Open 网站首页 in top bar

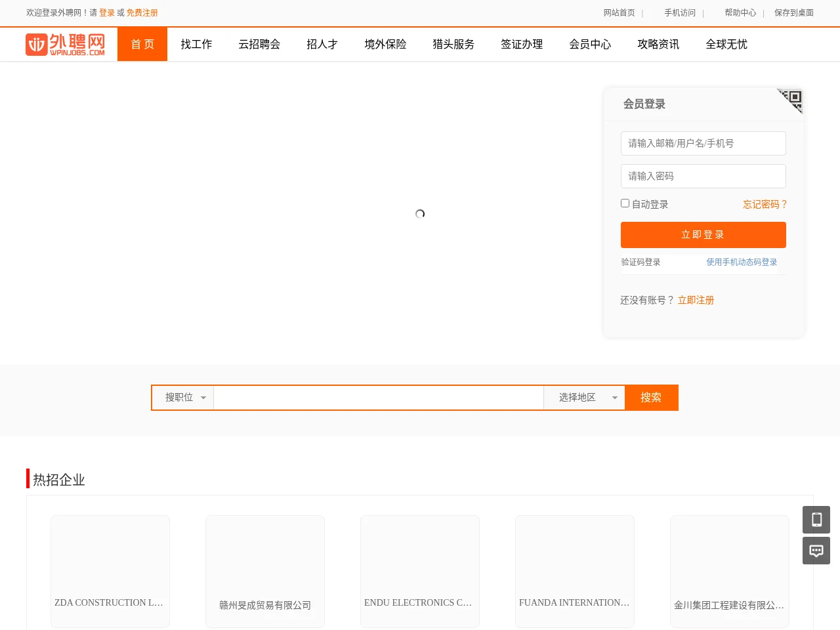[x=619, y=13]
